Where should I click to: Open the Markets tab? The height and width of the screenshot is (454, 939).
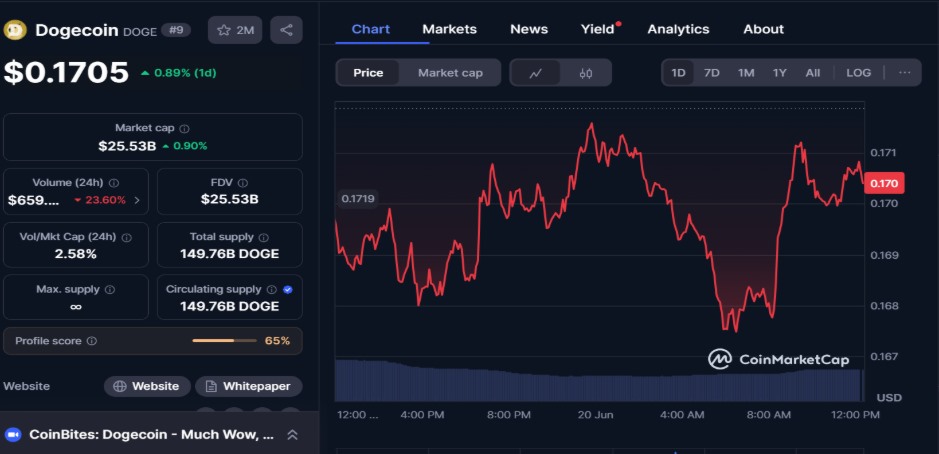coord(449,29)
